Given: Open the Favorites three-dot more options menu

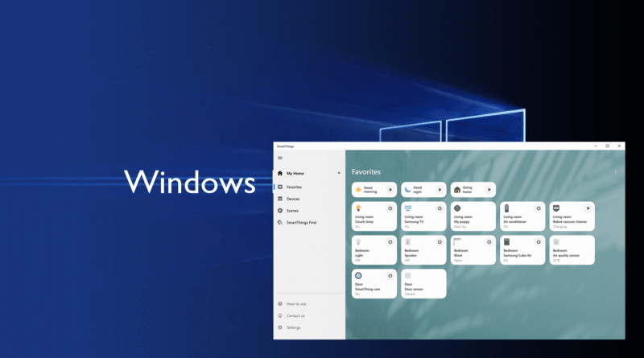Looking at the screenshot, I should [x=616, y=171].
